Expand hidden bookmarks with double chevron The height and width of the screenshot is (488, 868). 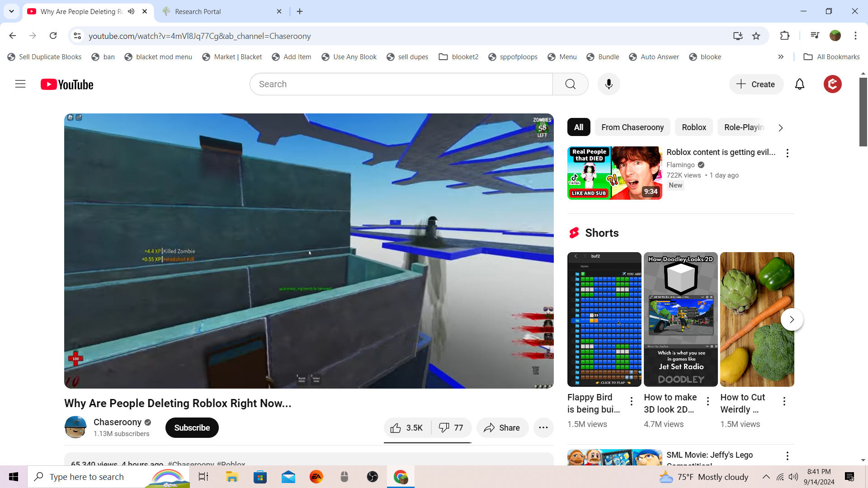coord(781,56)
